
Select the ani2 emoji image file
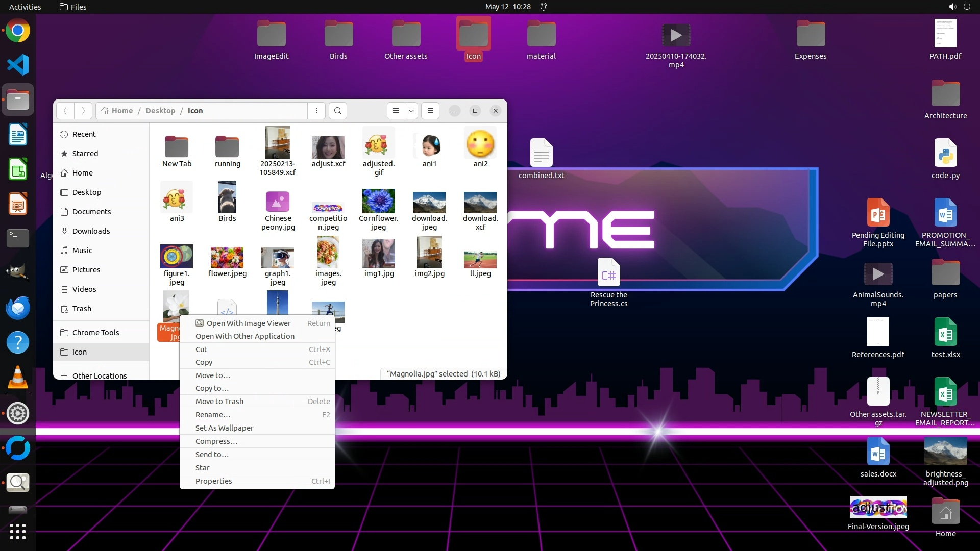[480, 144]
